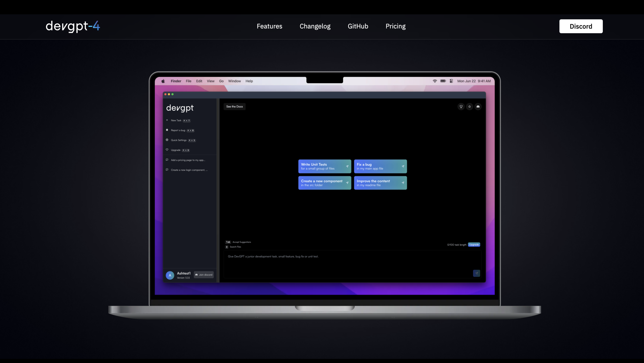
Task: Click the Quick Settings label
Action: click(179, 140)
